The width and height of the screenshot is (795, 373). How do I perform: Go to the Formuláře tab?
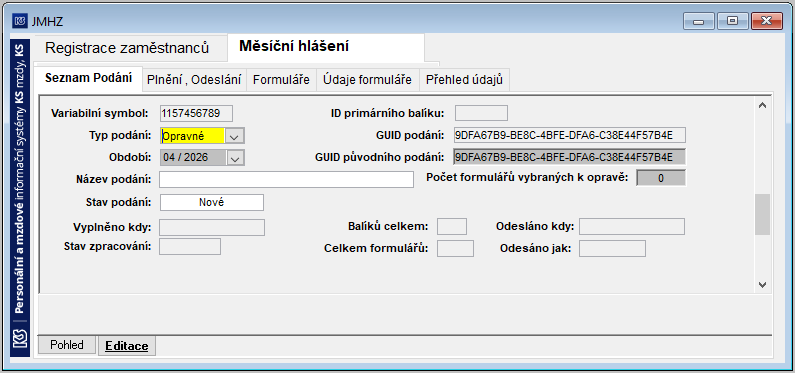click(281, 80)
